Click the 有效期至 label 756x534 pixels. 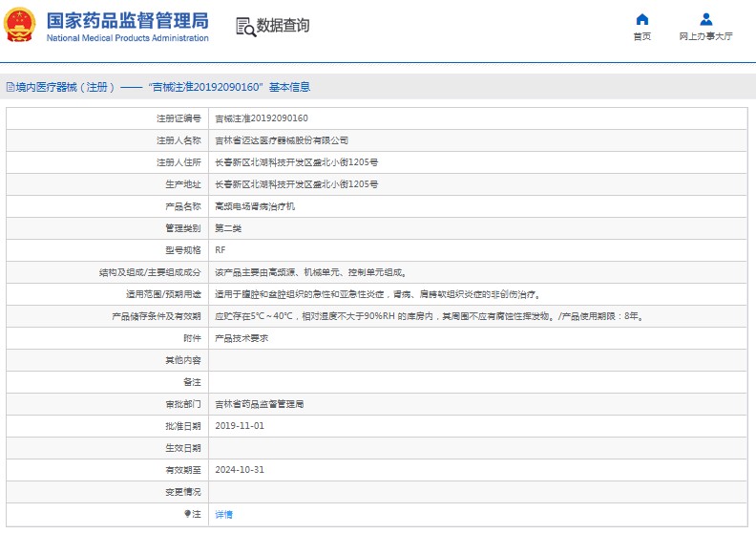(183, 470)
